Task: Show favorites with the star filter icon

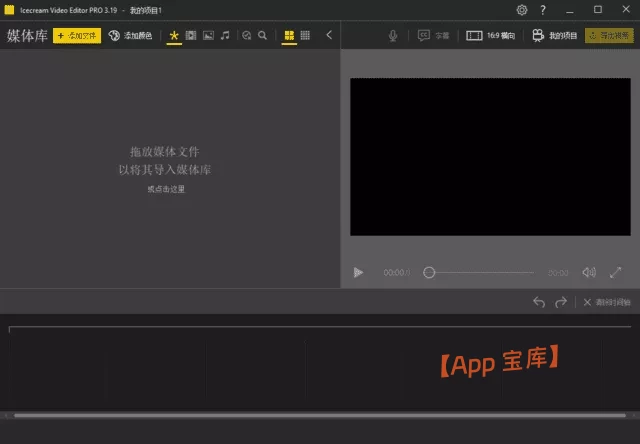Action: (174, 36)
